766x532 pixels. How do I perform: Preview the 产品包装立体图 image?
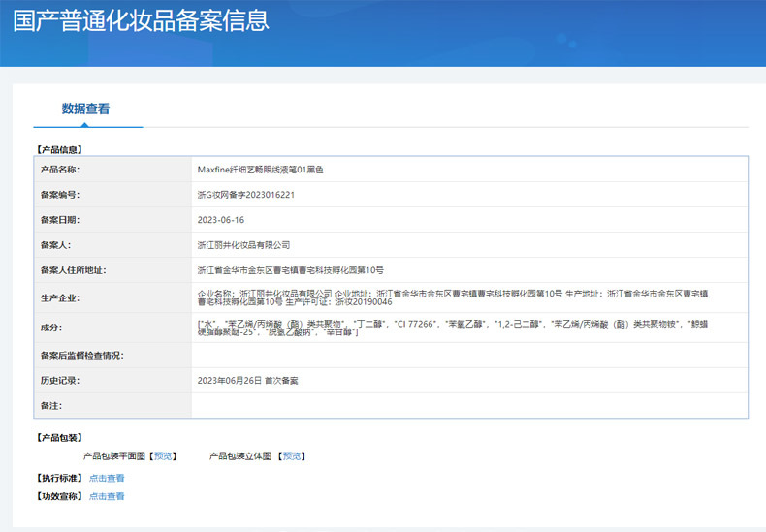coord(292,456)
